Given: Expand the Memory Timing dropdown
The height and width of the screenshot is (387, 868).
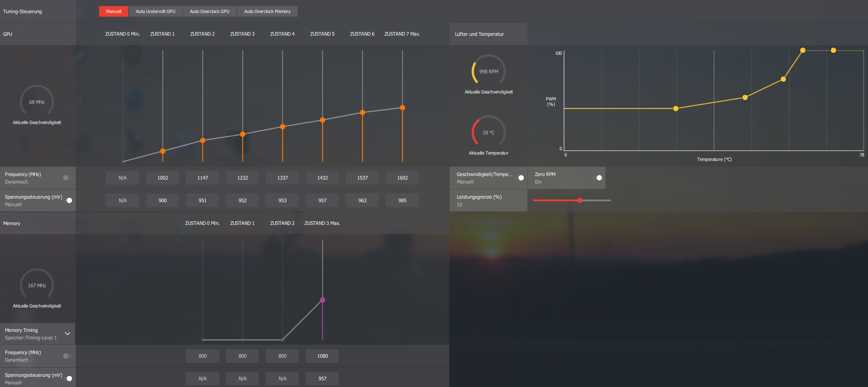Looking at the screenshot, I should tap(67, 334).
